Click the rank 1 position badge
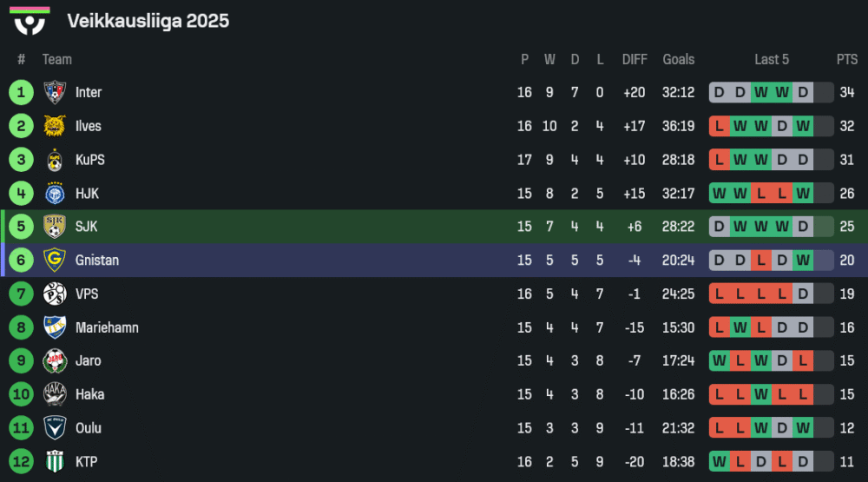 coord(21,92)
